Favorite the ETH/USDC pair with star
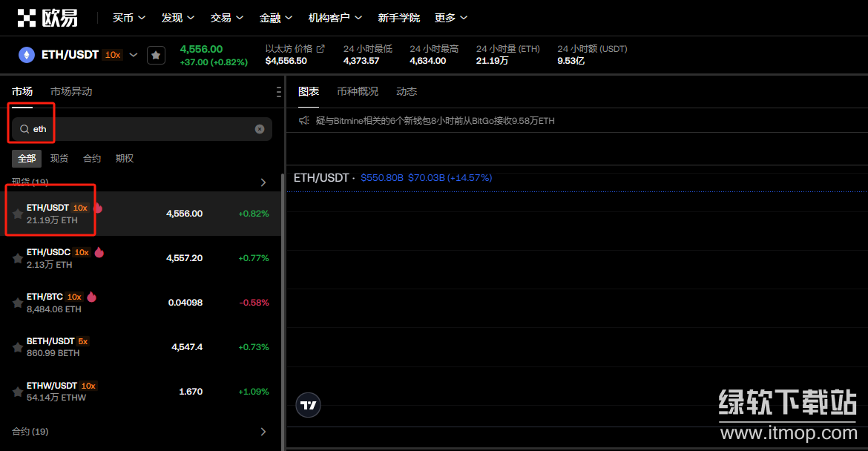 coord(17,258)
